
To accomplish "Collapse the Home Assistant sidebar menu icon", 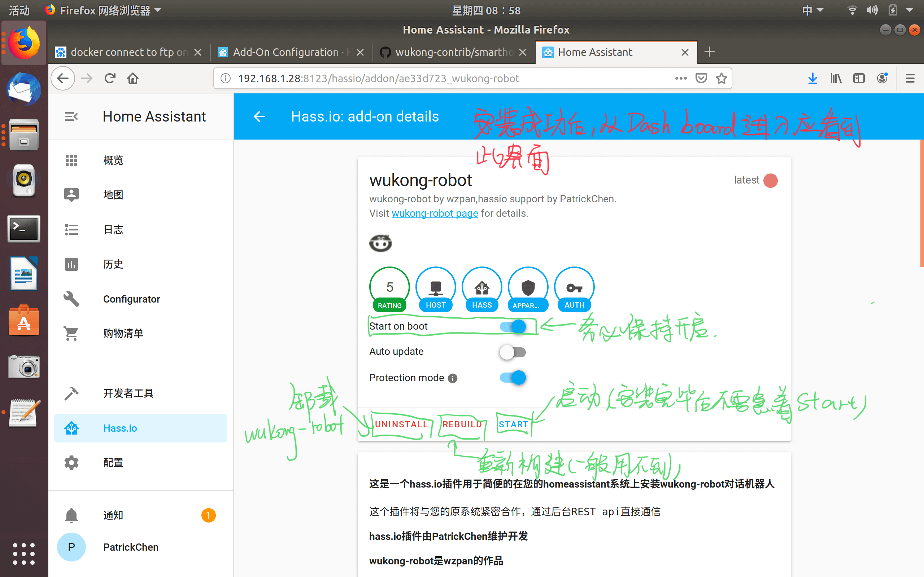I will pos(71,116).
